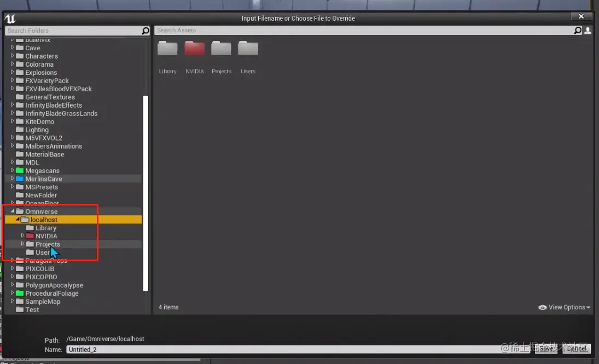
Task: Expand Projects in the folder tree
Action: click(24, 244)
